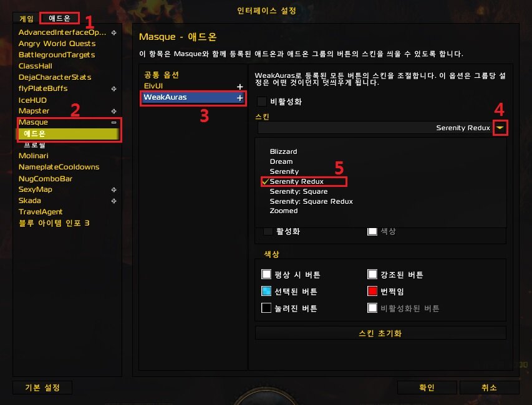The height and width of the screenshot is (405, 532).
Task: Expand flyPlateBuffs plus icon
Action: point(114,89)
